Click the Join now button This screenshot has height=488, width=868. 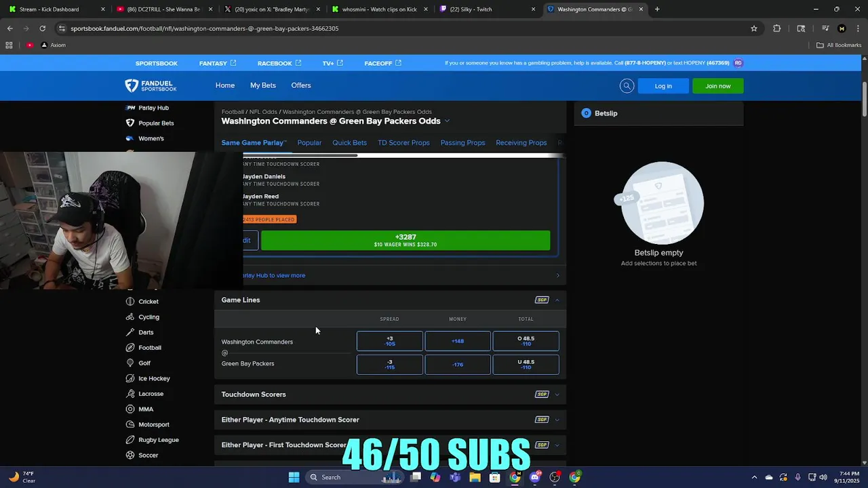coord(718,86)
